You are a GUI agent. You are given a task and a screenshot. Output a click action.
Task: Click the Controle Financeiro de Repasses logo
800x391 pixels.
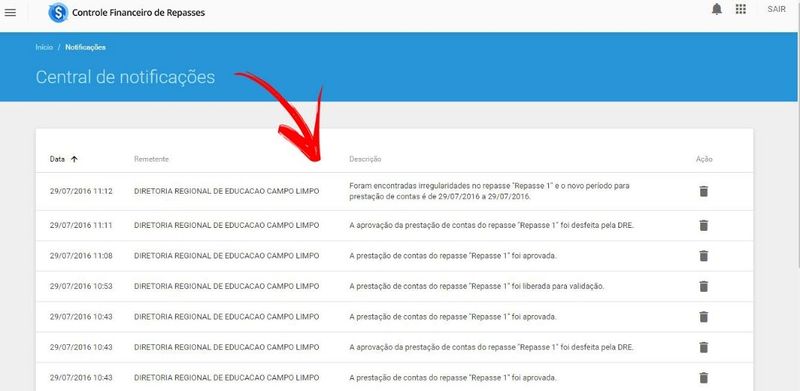[58, 12]
